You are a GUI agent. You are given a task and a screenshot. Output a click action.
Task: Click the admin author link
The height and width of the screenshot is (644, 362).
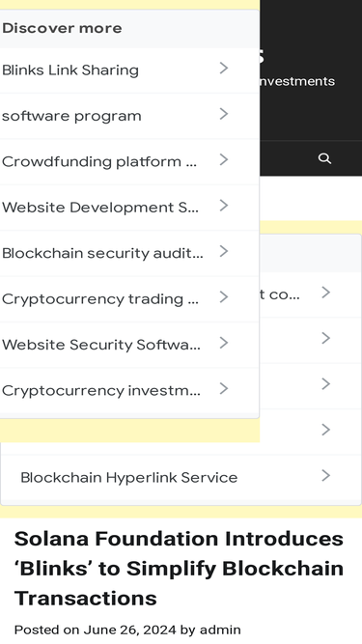tap(220, 630)
